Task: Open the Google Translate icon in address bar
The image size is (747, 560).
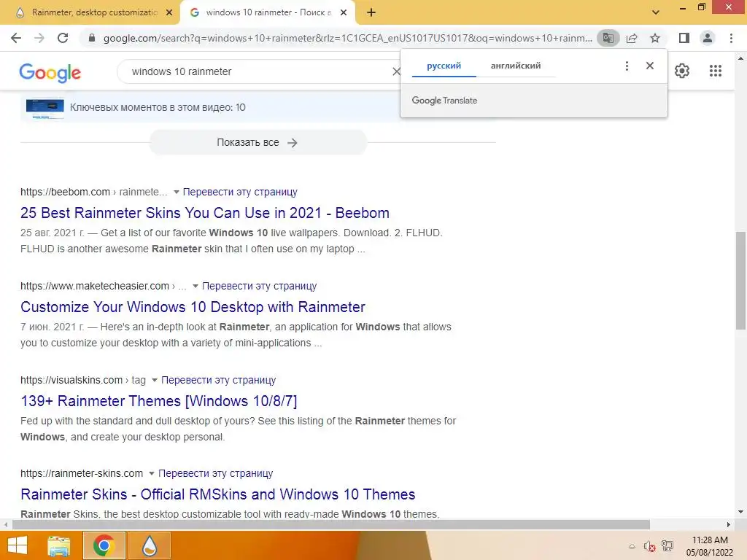Action: [x=608, y=38]
